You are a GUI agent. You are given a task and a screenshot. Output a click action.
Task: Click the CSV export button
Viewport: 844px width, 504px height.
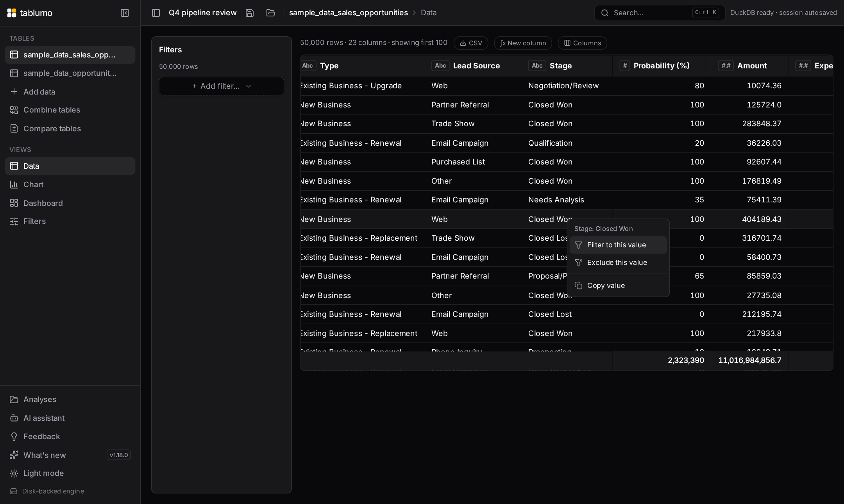[471, 43]
